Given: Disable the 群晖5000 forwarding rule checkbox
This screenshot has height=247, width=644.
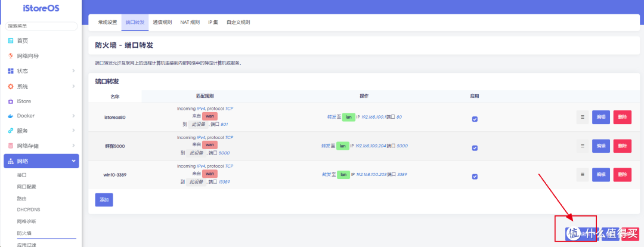Looking at the screenshot, I should click(x=475, y=148).
